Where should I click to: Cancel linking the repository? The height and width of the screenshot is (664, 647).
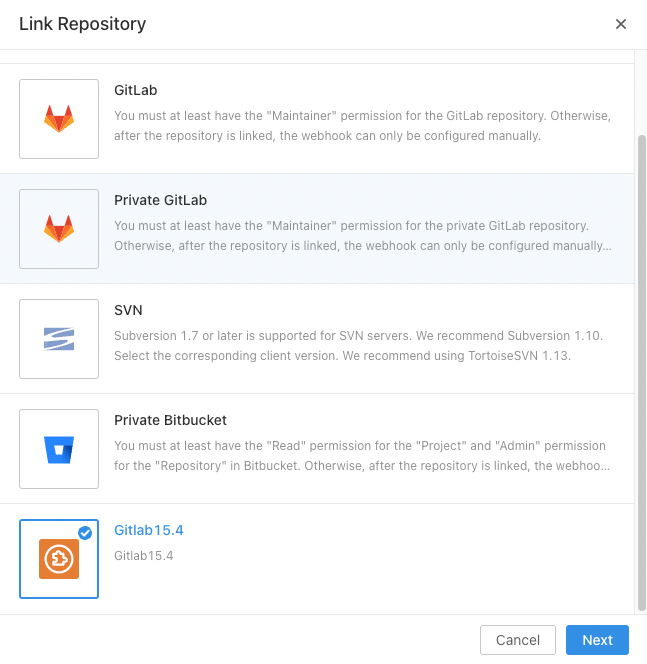click(x=518, y=640)
